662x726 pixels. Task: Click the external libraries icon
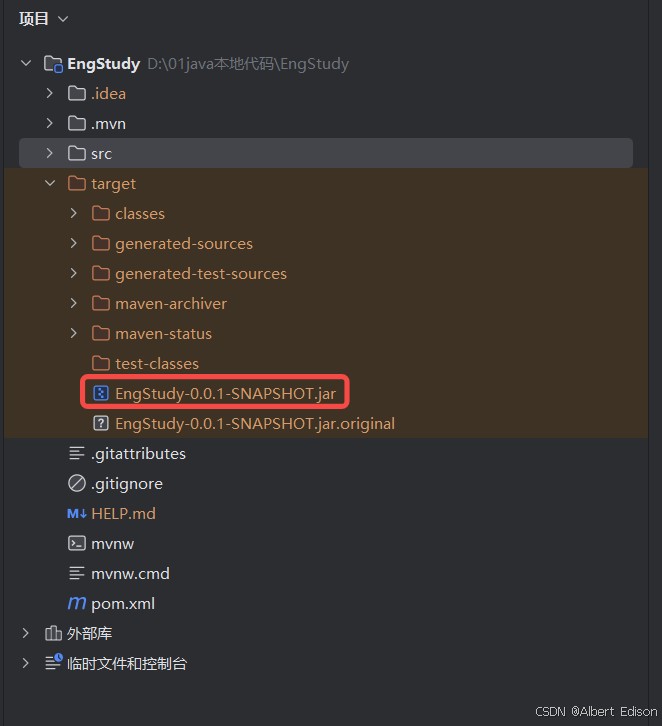[53, 633]
